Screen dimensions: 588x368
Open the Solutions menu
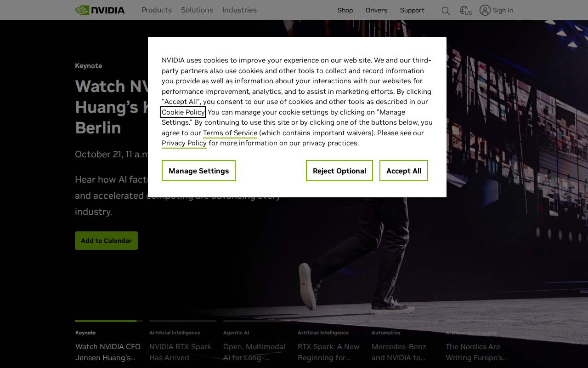tap(197, 10)
